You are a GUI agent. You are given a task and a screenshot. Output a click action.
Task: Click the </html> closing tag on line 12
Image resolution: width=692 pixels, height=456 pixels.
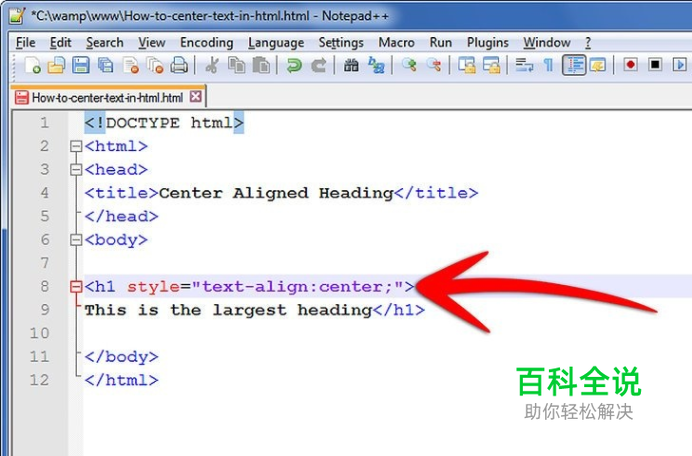pos(121,380)
